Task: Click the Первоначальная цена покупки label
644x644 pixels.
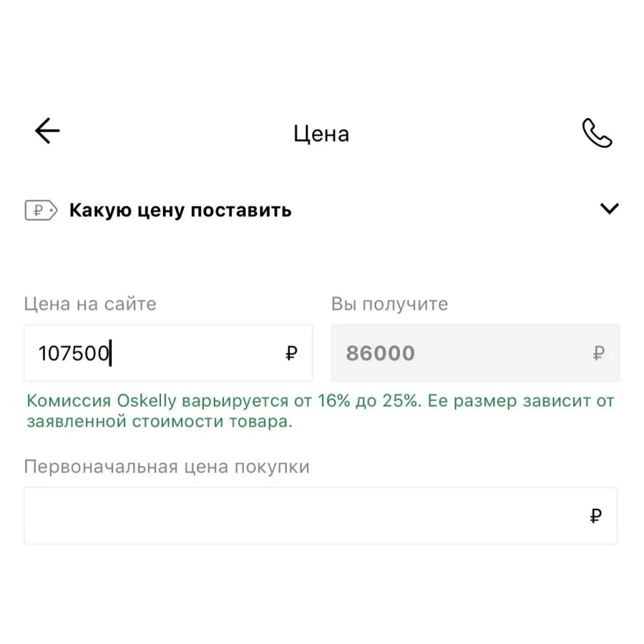Action: [167, 467]
